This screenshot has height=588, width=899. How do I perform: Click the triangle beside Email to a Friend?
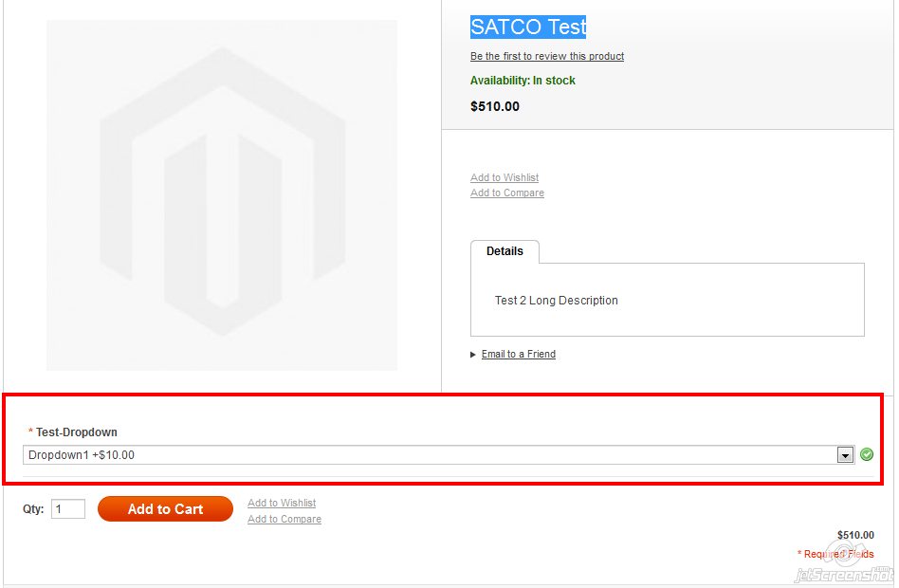(473, 355)
